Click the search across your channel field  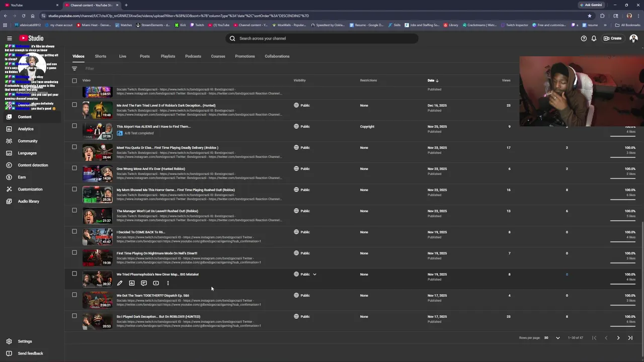(322, 38)
